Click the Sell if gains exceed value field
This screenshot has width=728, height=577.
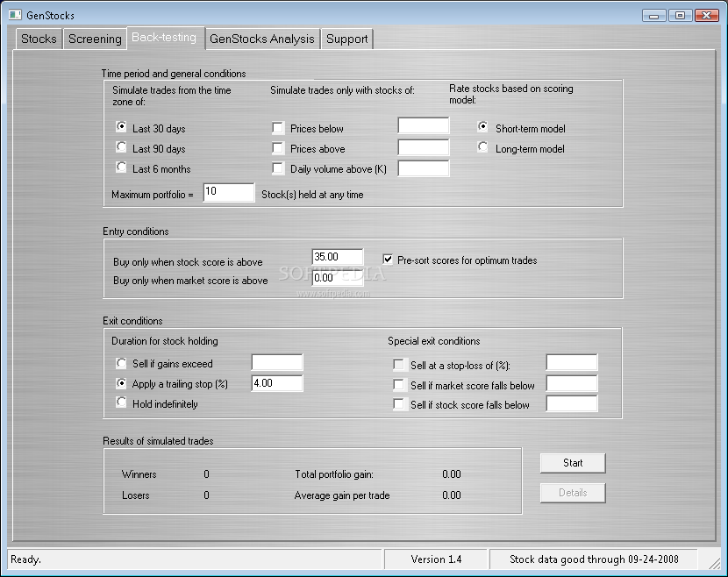tap(277, 362)
